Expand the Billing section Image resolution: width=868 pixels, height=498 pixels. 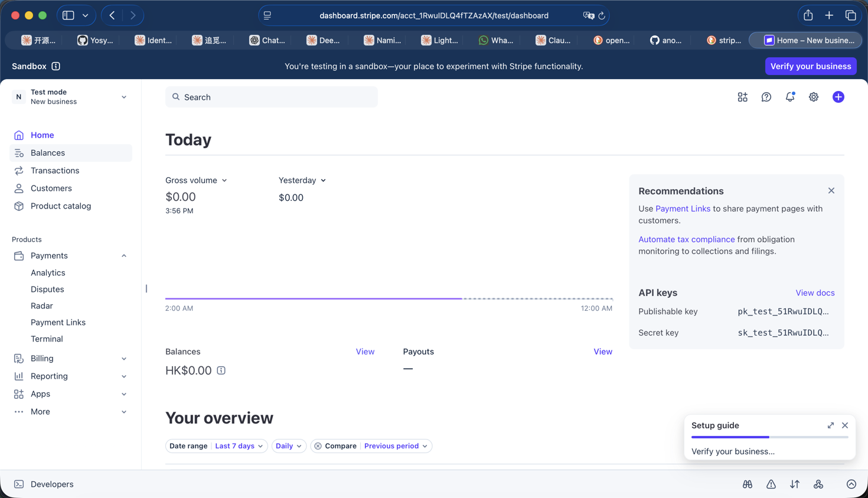124,359
